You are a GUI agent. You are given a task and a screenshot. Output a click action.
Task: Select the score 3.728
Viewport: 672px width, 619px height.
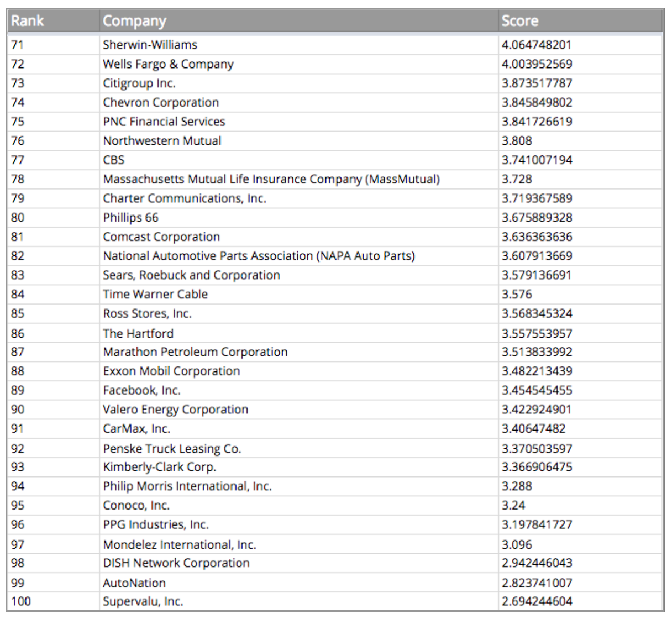tap(517, 179)
